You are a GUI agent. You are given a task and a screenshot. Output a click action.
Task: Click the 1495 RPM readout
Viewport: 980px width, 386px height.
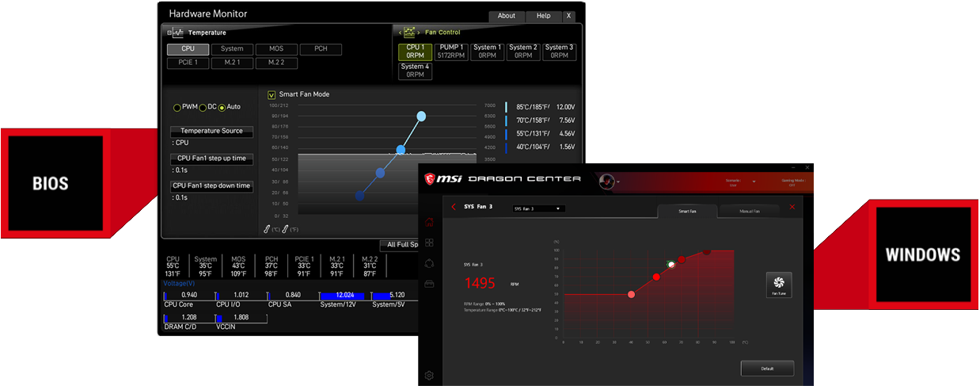tap(480, 283)
